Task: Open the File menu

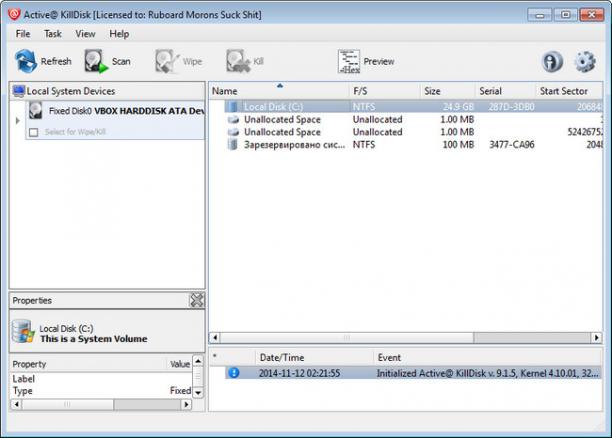Action: (x=23, y=34)
